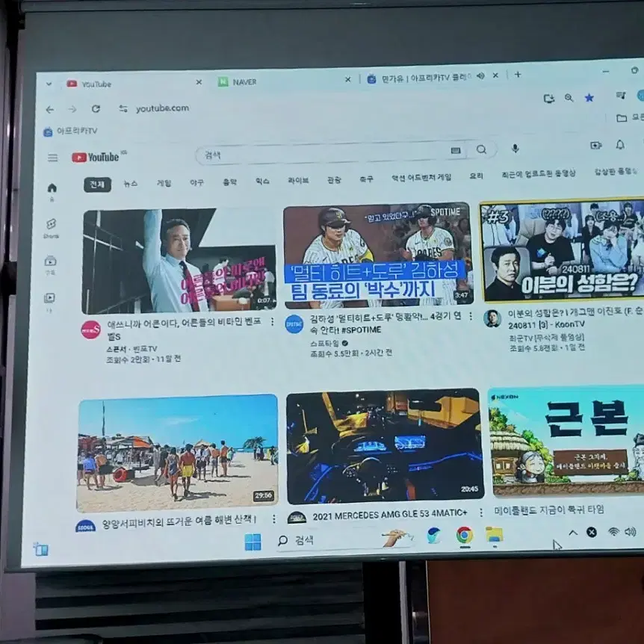Open YouTube notifications bell

point(620,145)
